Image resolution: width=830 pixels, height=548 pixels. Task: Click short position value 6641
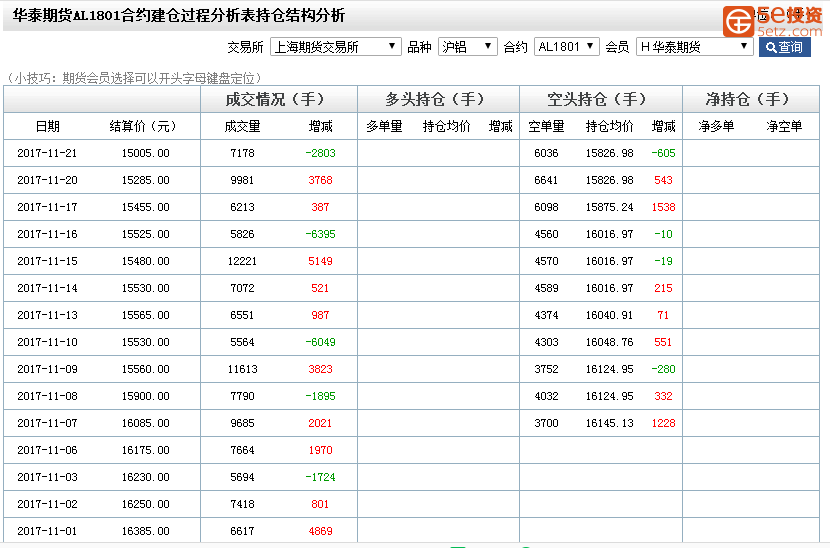(x=546, y=180)
